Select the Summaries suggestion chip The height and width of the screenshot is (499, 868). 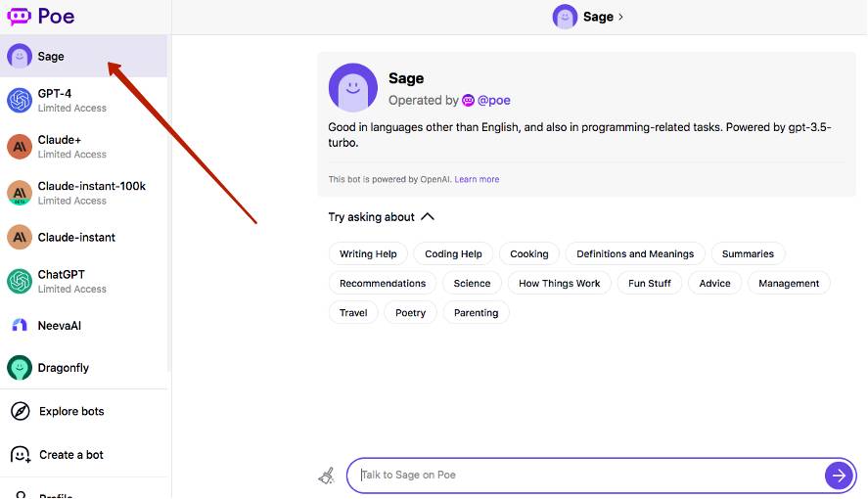748,253
